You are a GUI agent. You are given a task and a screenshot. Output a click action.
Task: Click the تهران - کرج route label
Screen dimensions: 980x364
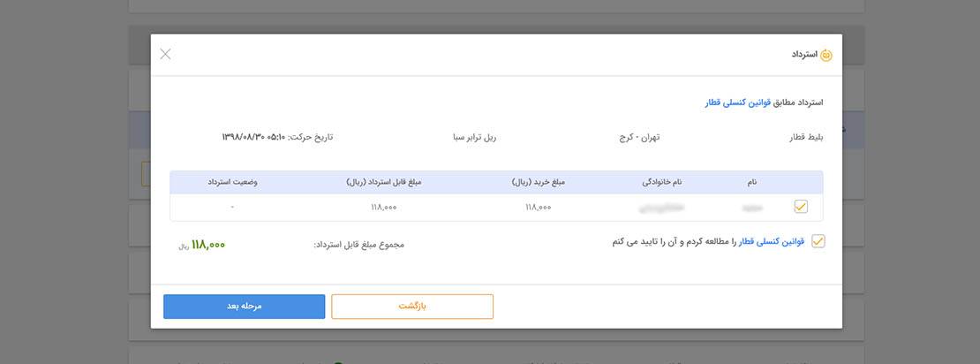pyautogui.click(x=638, y=137)
